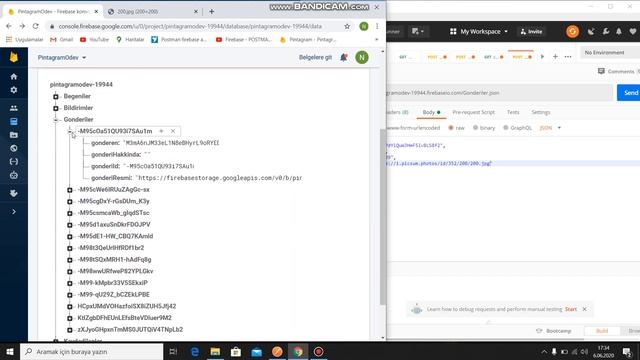The height and width of the screenshot is (360, 640).
Task: Open Postman new window icon dropdown
Action: pyautogui.click(x=418, y=31)
